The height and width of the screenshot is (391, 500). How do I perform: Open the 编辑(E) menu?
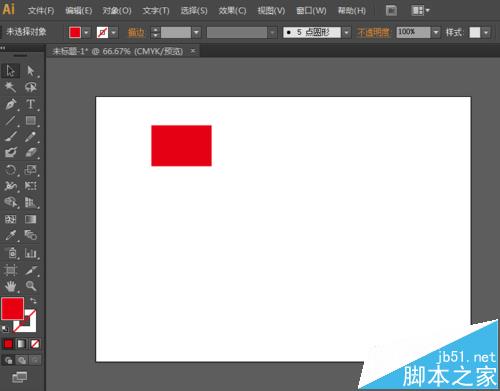(x=79, y=11)
